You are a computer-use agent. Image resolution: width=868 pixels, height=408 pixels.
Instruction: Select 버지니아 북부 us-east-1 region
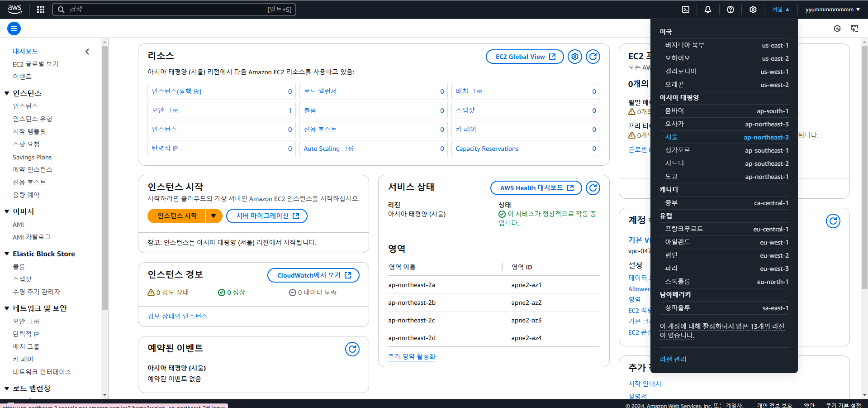[x=724, y=45]
